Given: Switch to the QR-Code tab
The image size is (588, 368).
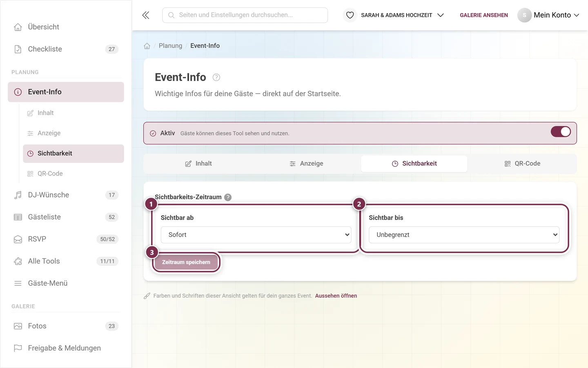Looking at the screenshot, I should coord(522,164).
